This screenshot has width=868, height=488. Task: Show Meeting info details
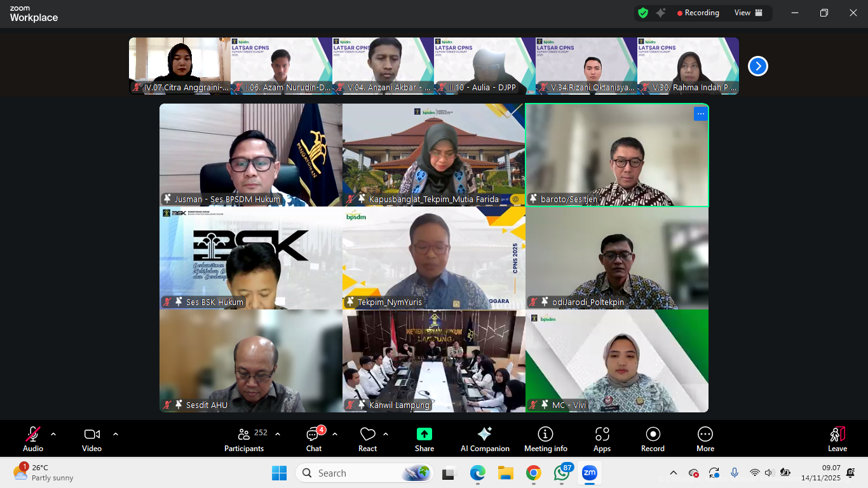coord(545,438)
